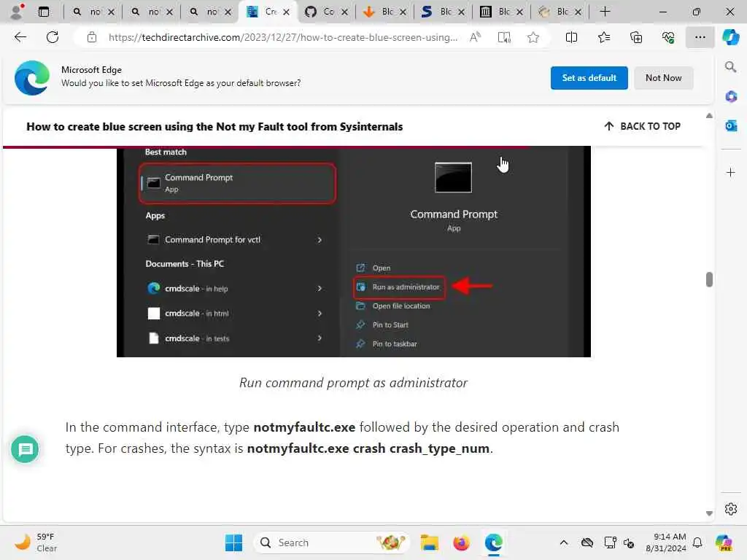Show hidden system tray icons

[x=564, y=542]
